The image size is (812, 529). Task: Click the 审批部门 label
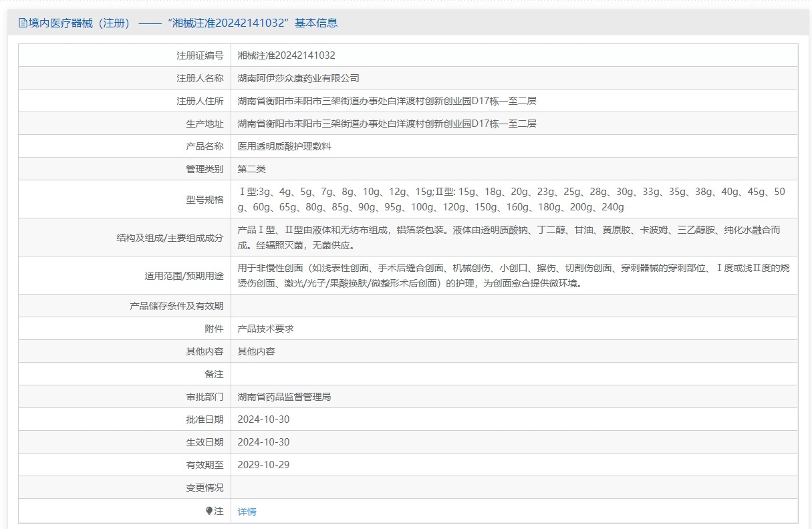[x=205, y=397]
